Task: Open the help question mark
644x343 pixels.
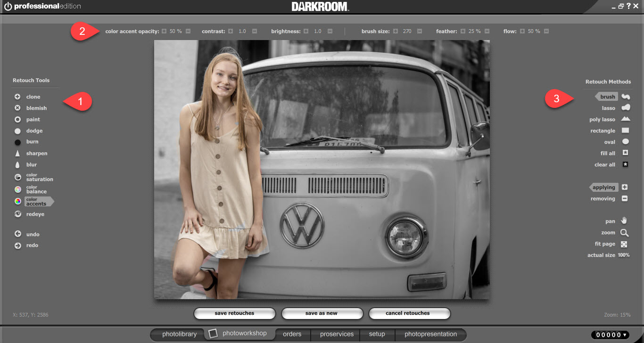Action: [x=628, y=6]
